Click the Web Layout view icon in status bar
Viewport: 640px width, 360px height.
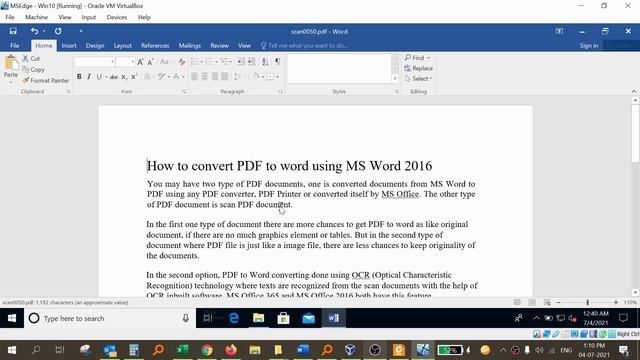pos(547,302)
